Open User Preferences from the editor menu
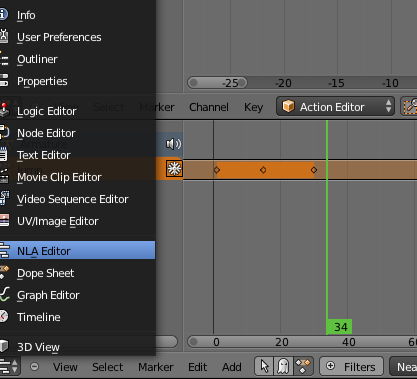This screenshot has height=379, width=417. tap(77, 37)
